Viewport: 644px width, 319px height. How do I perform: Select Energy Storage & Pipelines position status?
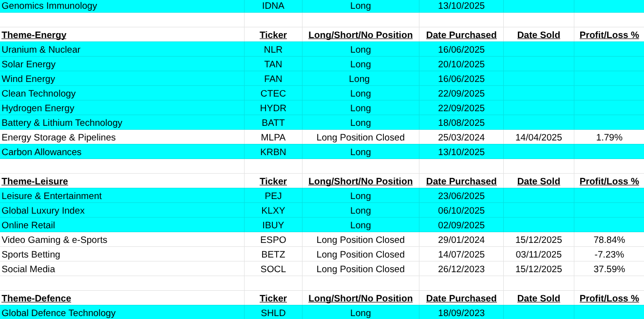360,138
